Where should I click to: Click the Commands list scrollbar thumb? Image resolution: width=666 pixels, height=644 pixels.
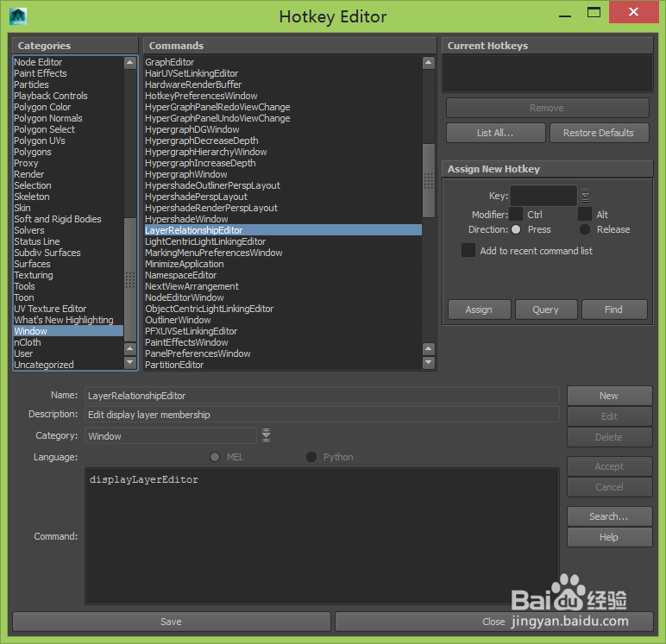point(429,180)
